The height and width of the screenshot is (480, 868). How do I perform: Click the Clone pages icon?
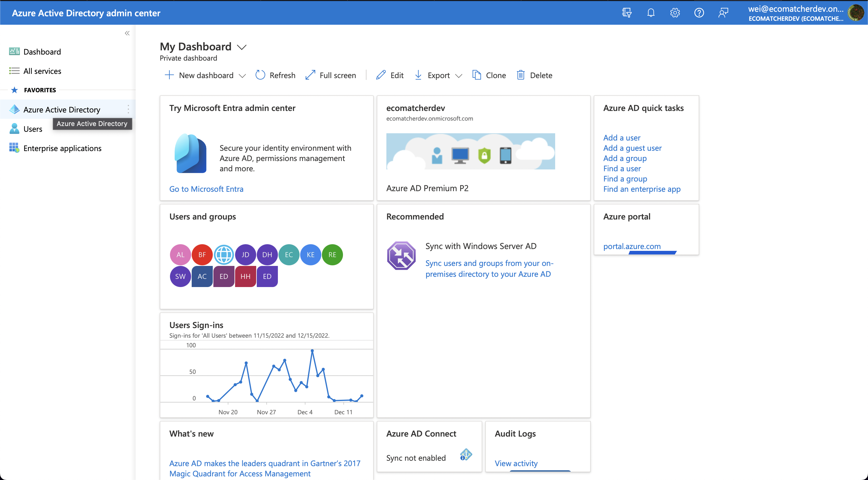tap(476, 75)
